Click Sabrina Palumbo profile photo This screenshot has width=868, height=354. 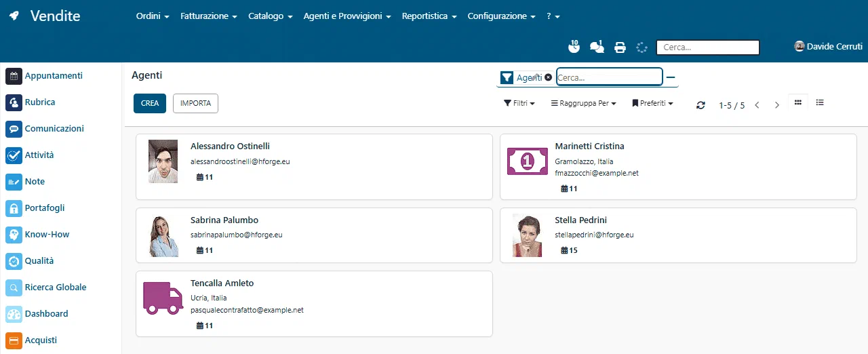pos(163,235)
